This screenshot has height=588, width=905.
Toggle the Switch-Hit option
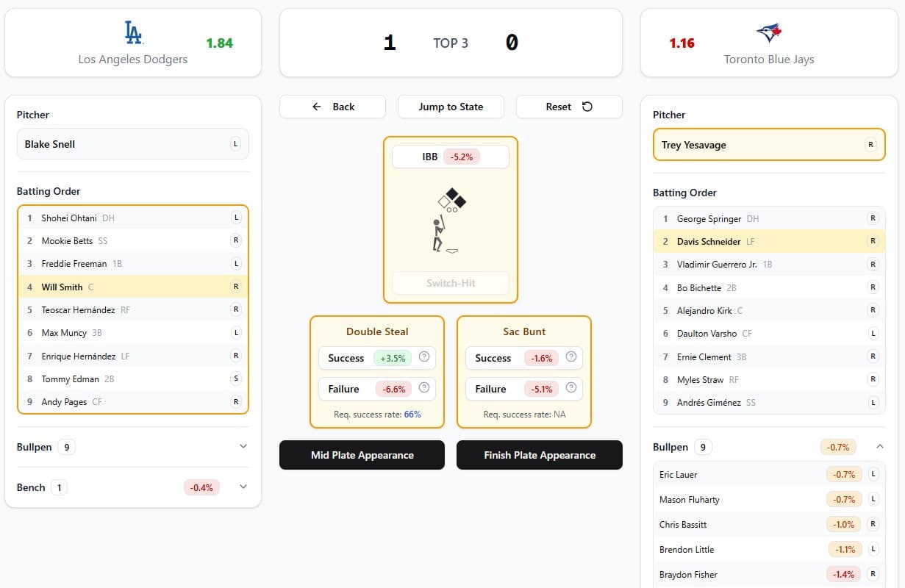click(x=451, y=283)
